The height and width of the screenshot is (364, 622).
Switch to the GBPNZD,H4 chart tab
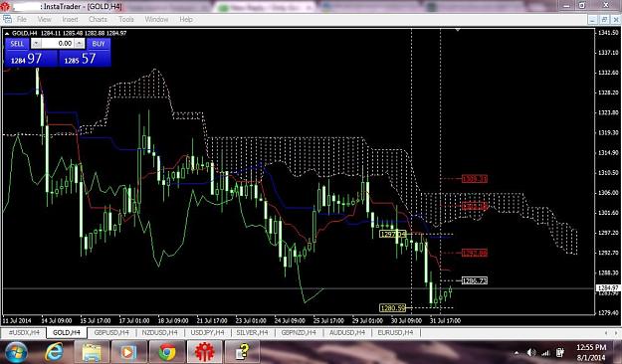pyautogui.click(x=299, y=332)
